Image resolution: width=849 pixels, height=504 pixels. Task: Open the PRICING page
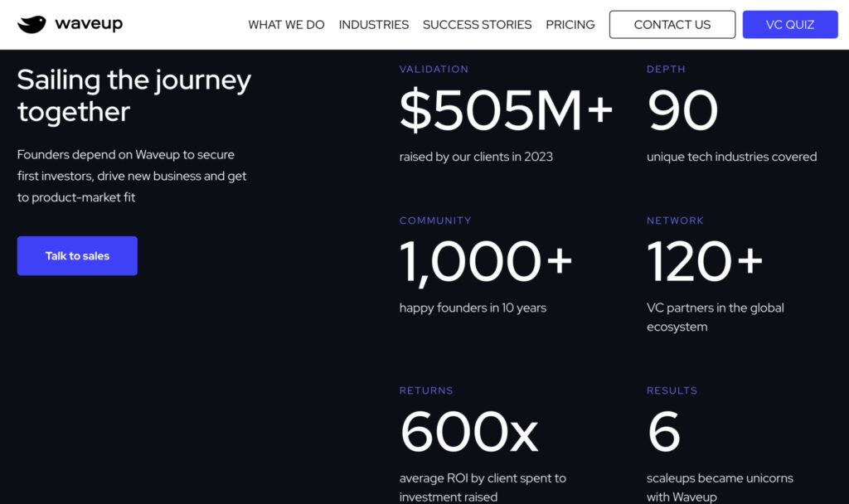tap(570, 25)
